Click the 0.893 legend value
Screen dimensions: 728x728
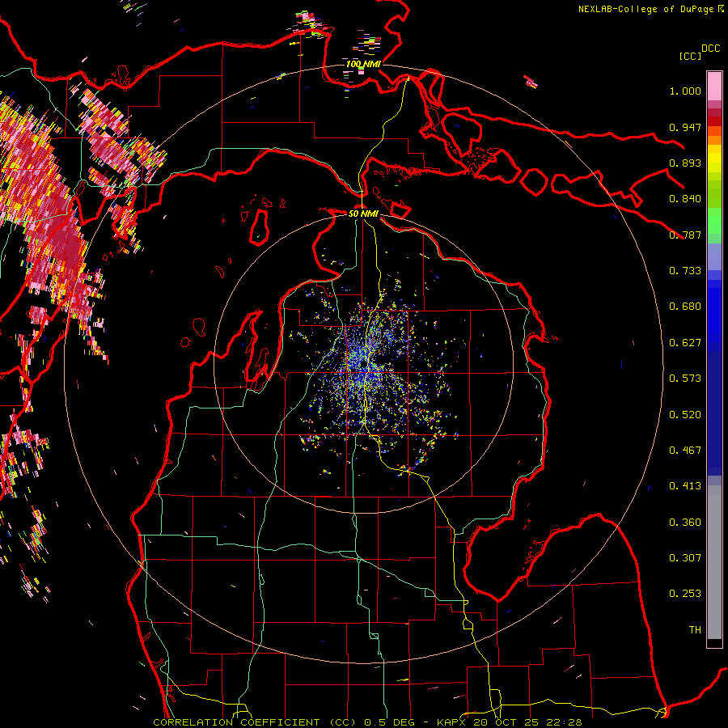[685, 163]
